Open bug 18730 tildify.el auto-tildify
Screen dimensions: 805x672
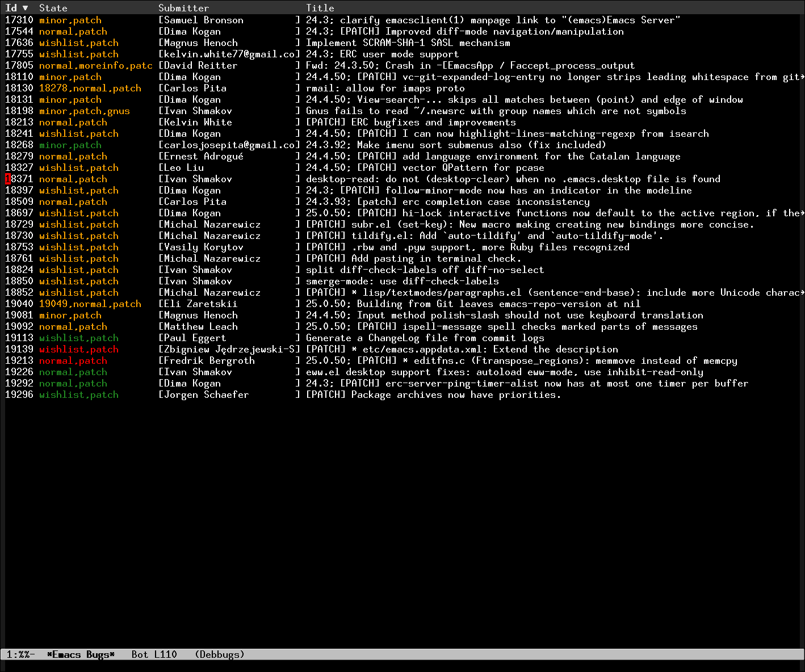pyautogui.click(x=402, y=236)
